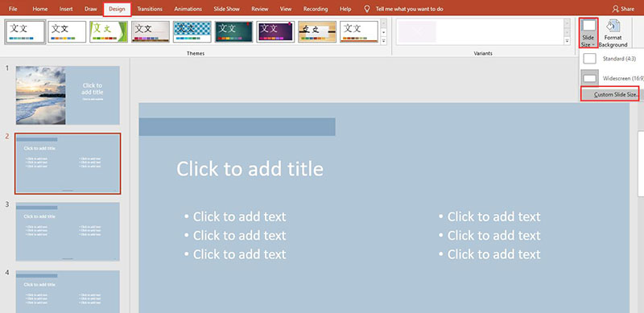This screenshot has width=644, height=313.
Task: Apply the dark teal theme
Action: (233, 31)
